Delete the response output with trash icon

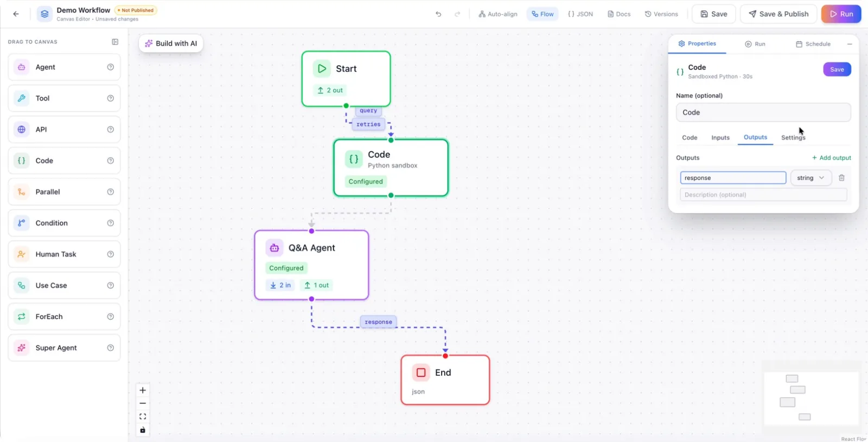tap(841, 178)
